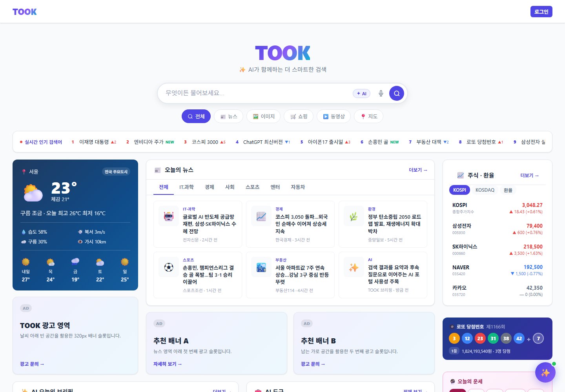Viewport: 565px width, 392px height.
Task: Click Sunday (일) sunny forecast icon
Action: click(x=125, y=262)
